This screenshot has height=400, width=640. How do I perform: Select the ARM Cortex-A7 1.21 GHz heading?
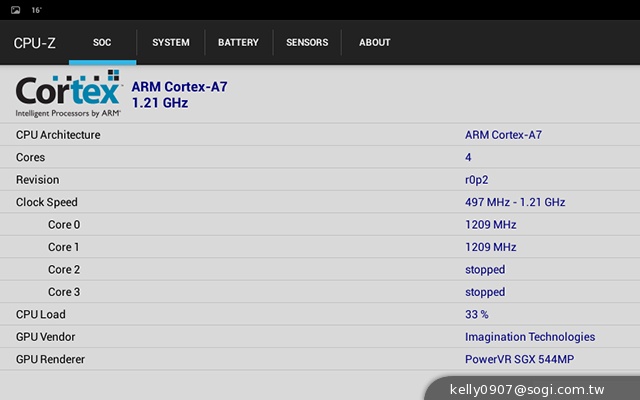[180, 94]
